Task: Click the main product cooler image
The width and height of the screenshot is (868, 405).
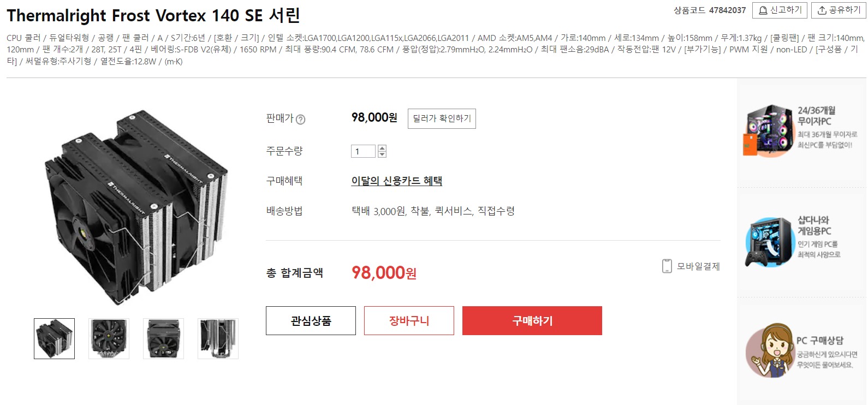Action: coord(136,207)
